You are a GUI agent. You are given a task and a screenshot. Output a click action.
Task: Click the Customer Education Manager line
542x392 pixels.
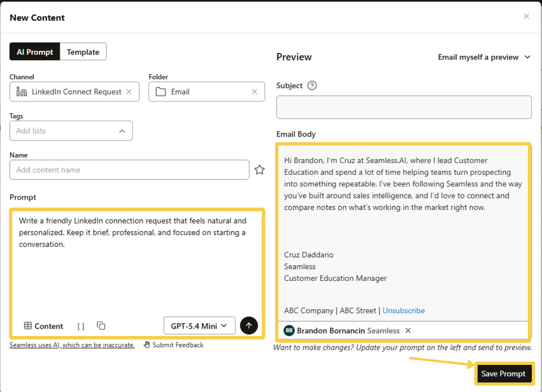pos(335,278)
